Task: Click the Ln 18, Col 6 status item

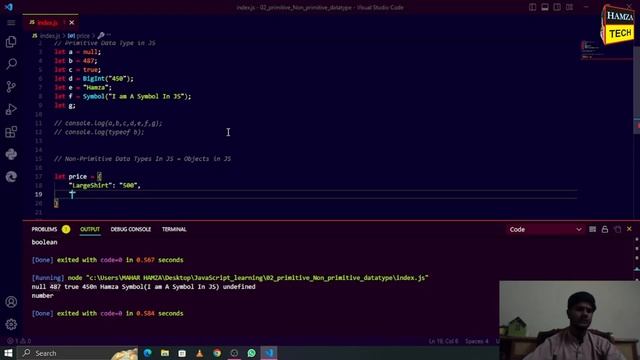Action: pyautogui.click(x=443, y=341)
